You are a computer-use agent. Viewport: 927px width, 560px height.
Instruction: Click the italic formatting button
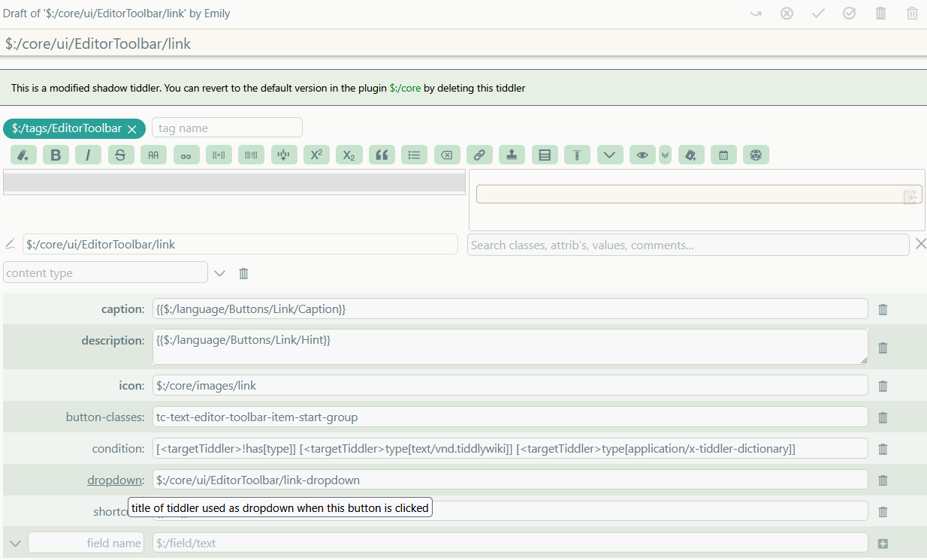88,155
